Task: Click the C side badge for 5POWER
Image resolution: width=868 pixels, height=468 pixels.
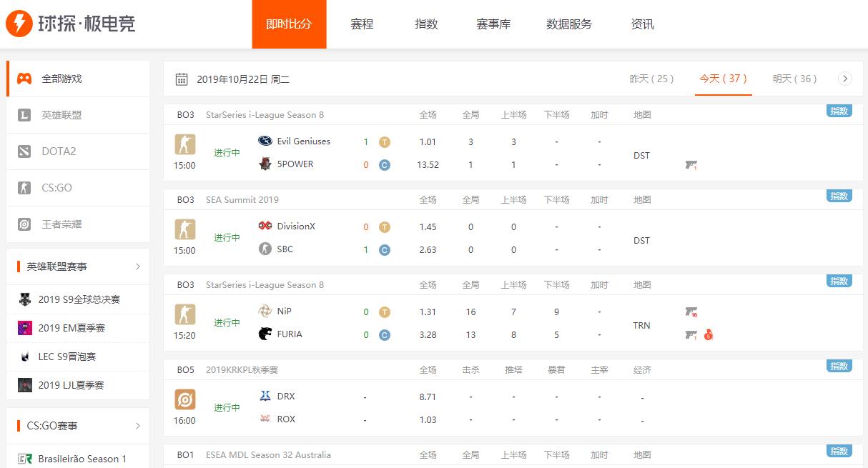Action: [x=385, y=165]
